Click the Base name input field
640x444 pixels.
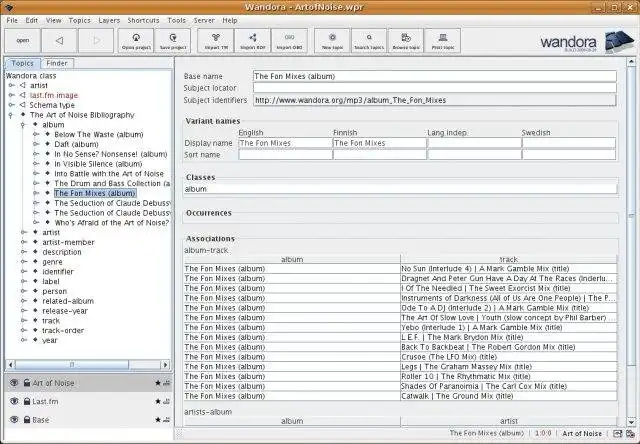point(435,76)
